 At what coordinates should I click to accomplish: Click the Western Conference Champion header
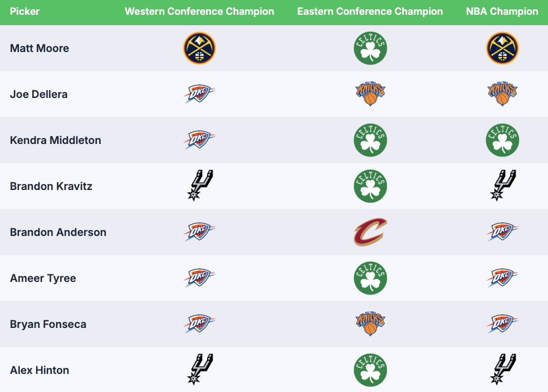pos(199,11)
